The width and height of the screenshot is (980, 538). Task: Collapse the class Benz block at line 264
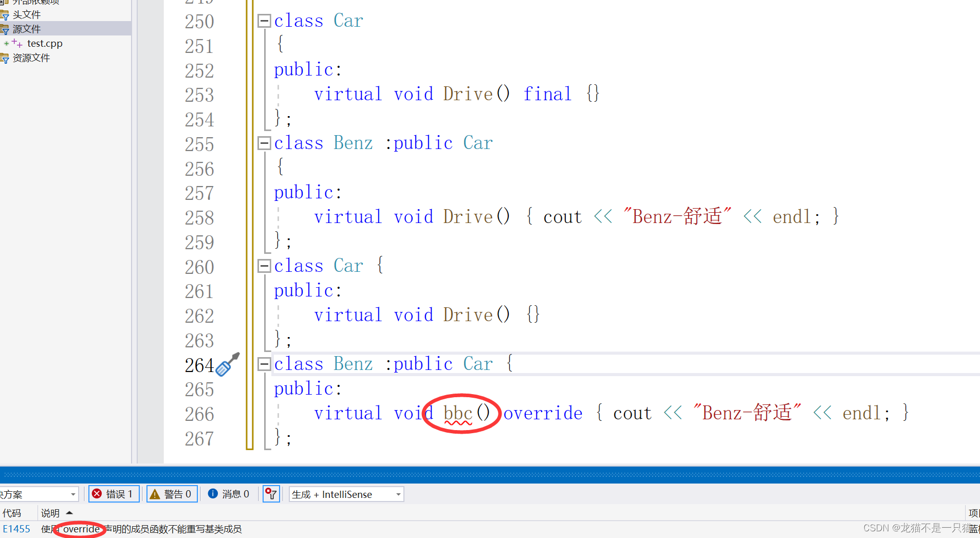click(264, 364)
